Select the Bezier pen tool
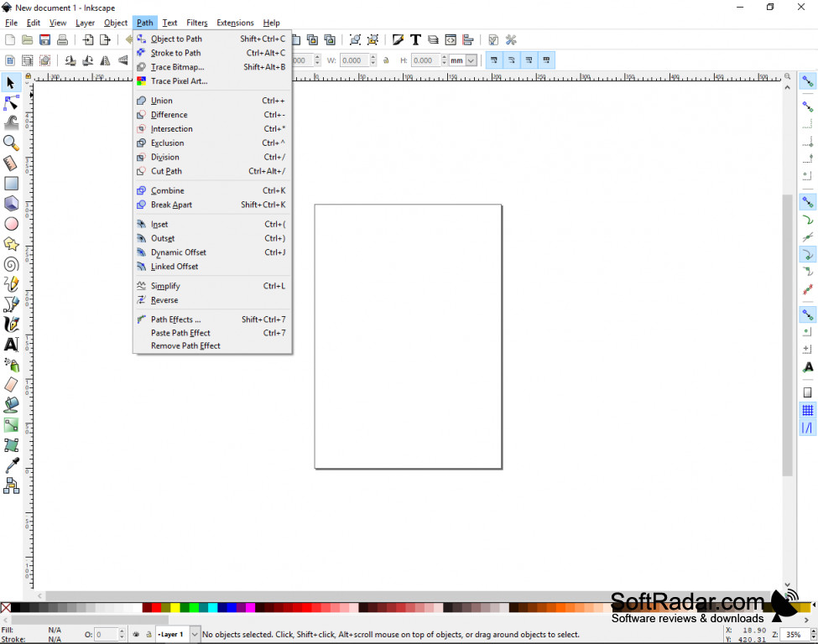The width and height of the screenshot is (818, 644). click(x=11, y=304)
